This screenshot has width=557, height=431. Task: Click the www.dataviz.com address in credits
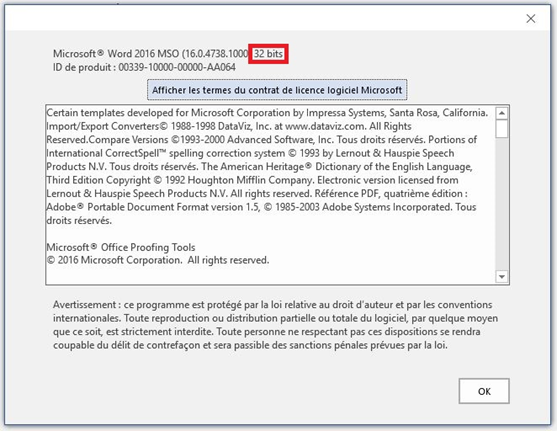325,126
